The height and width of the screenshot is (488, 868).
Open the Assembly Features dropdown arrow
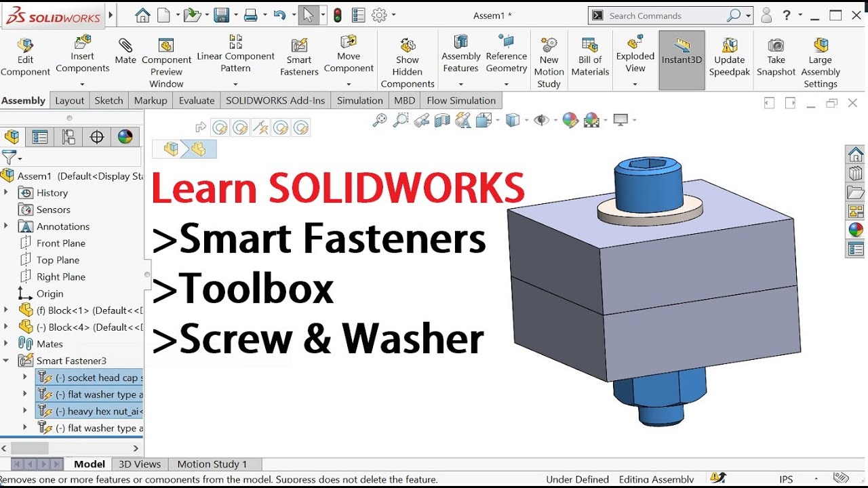(x=460, y=85)
